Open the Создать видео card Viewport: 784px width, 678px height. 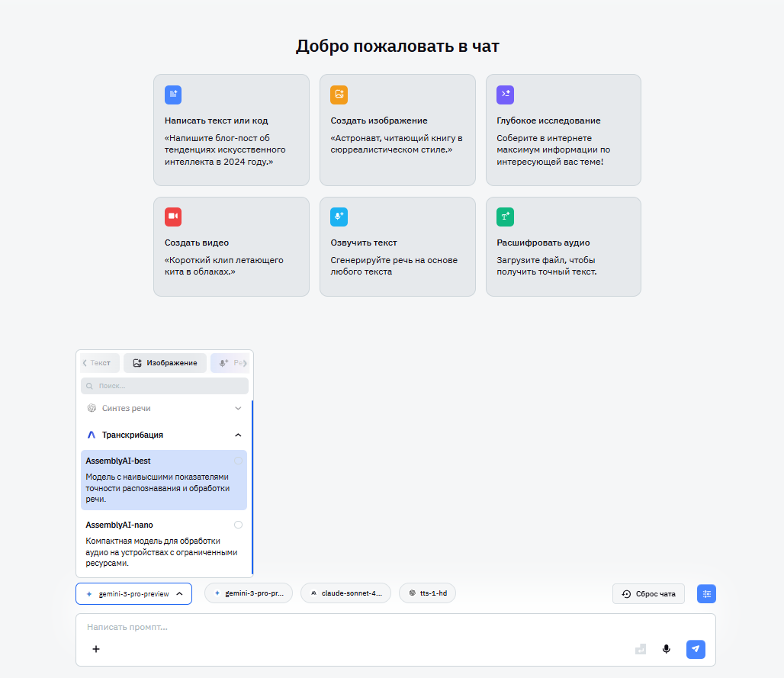(x=232, y=246)
